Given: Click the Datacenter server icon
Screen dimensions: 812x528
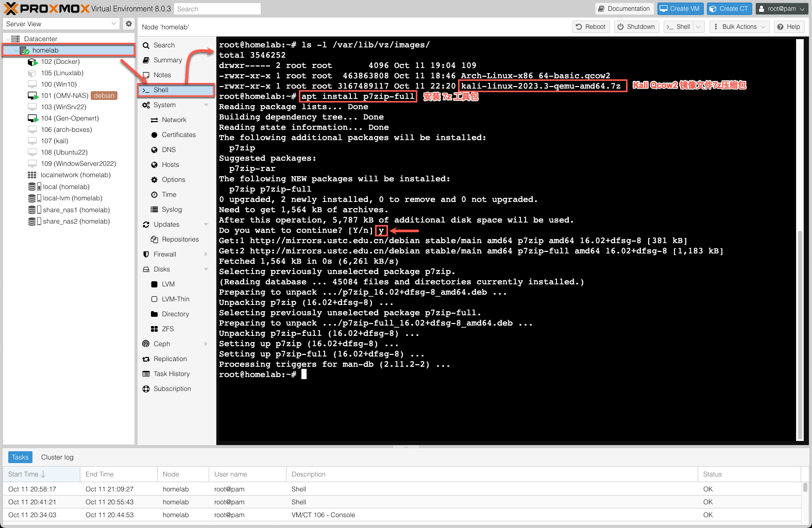Looking at the screenshot, I should point(15,39).
